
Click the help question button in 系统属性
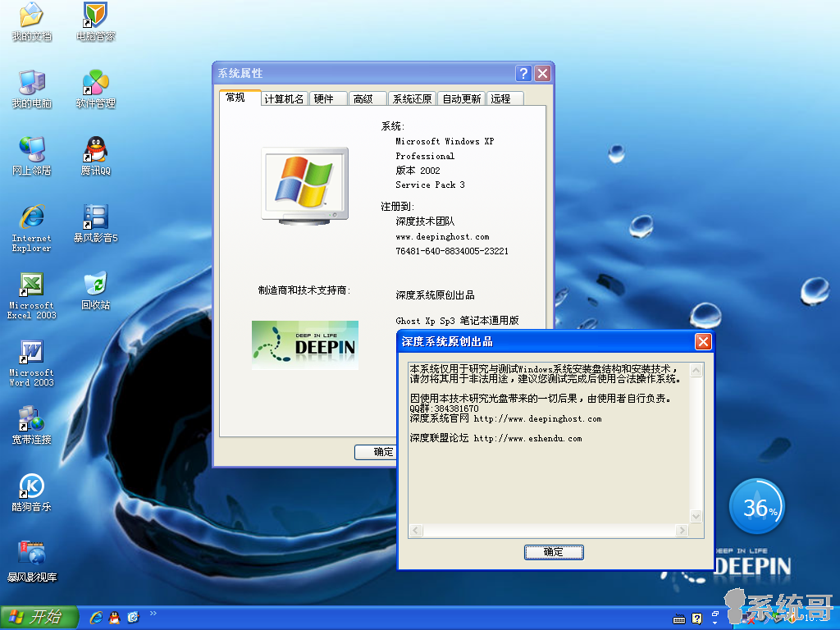click(x=523, y=73)
